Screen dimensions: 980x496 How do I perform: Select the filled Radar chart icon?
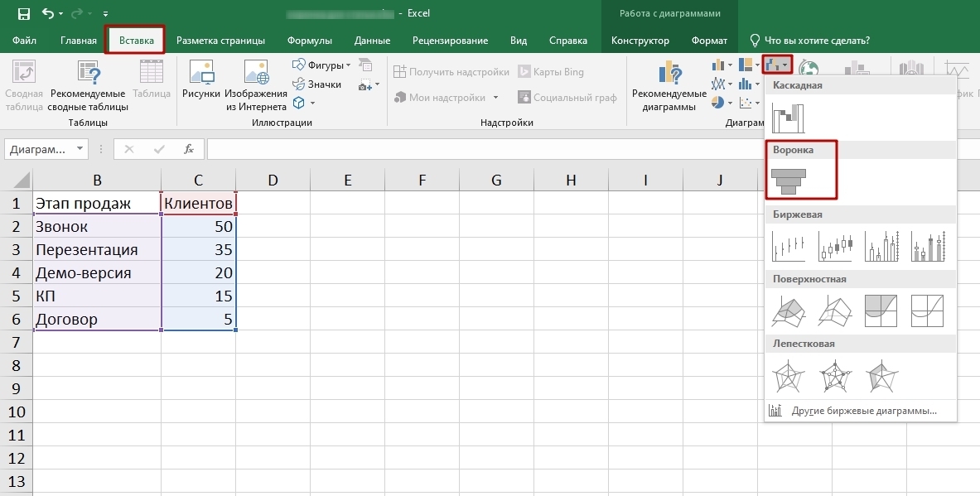click(881, 375)
